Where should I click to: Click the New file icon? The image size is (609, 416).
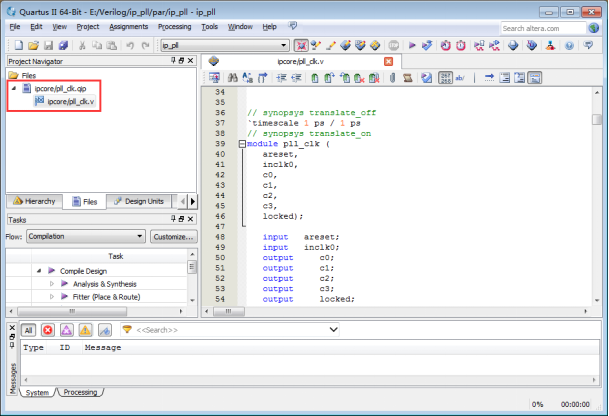point(18,45)
